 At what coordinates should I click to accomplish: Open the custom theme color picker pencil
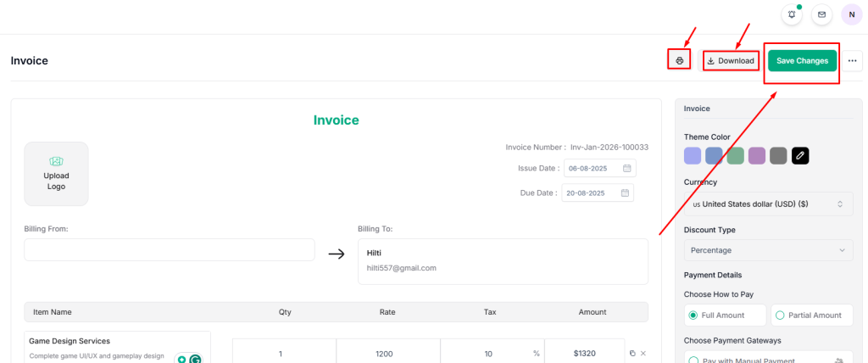click(x=800, y=156)
